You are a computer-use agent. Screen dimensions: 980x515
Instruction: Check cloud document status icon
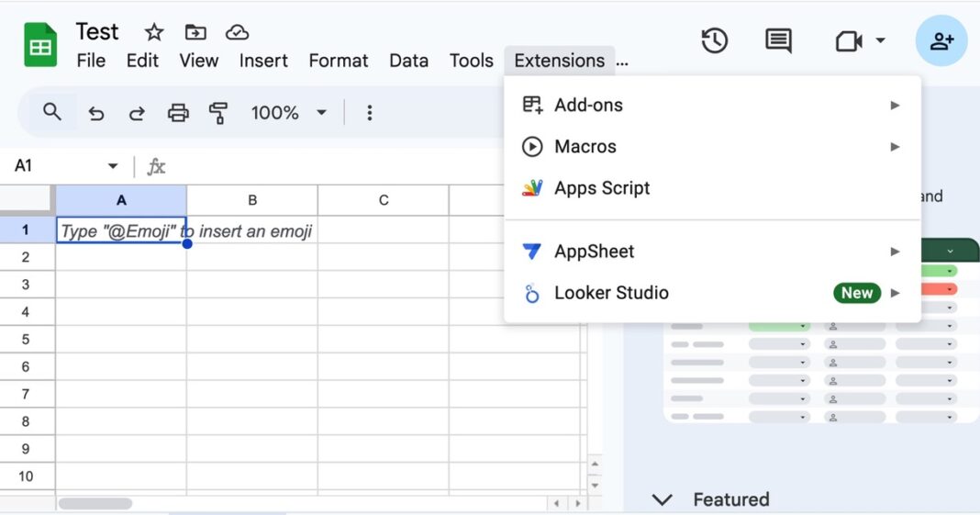tap(238, 32)
